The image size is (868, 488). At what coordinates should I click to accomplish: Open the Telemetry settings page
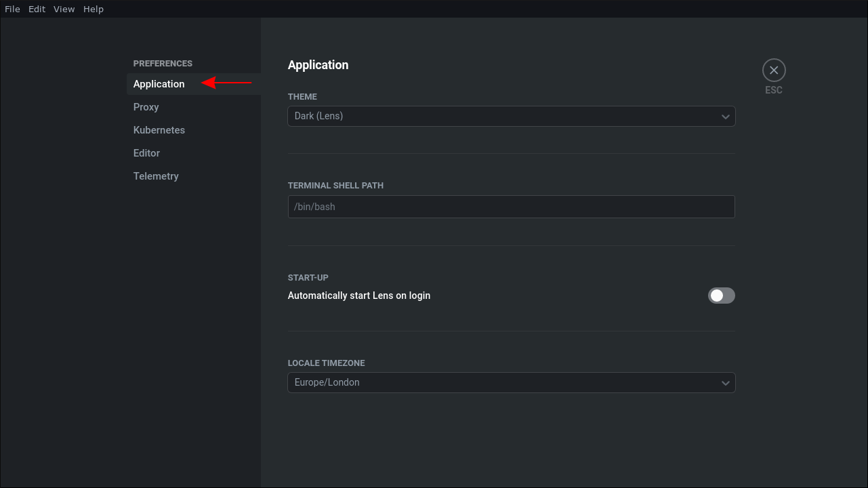pos(156,176)
